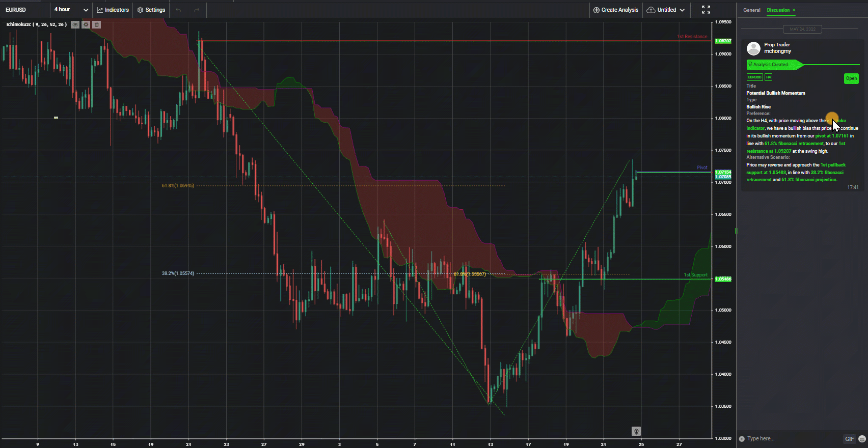Open the emoji picker in chat
Viewport: 868px width, 448px height.
click(x=862, y=439)
